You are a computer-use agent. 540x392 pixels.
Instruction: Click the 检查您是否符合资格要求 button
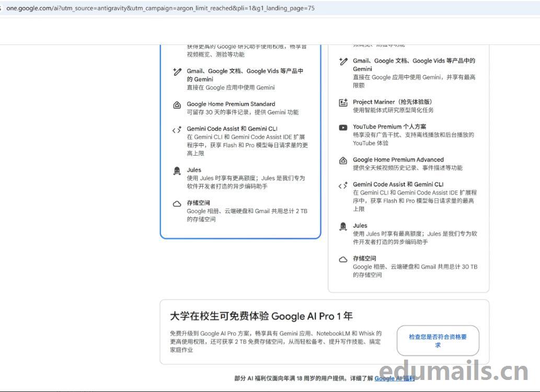click(x=438, y=340)
